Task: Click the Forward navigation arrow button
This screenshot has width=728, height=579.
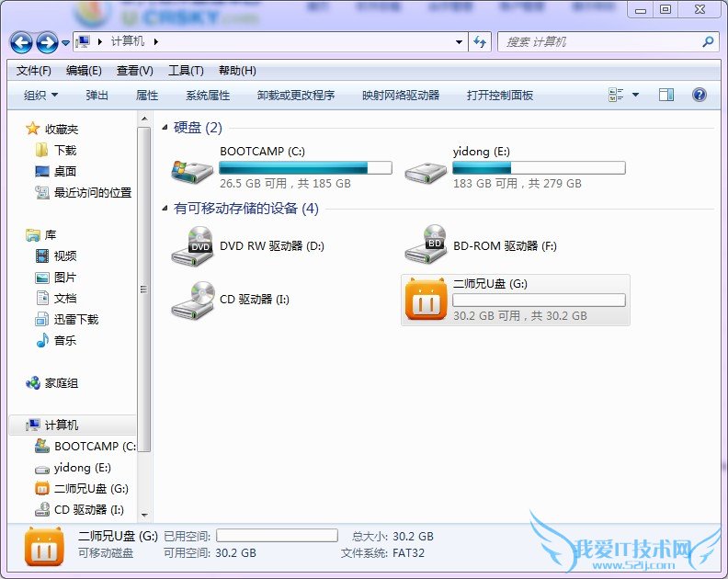Action: point(48,42)
